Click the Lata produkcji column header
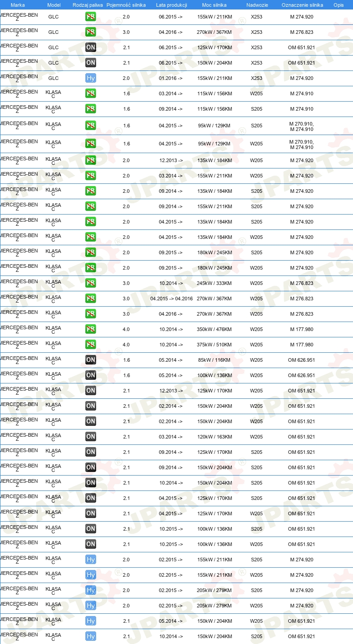Viewport: 353px width, 644px height. tap(172, 5)
